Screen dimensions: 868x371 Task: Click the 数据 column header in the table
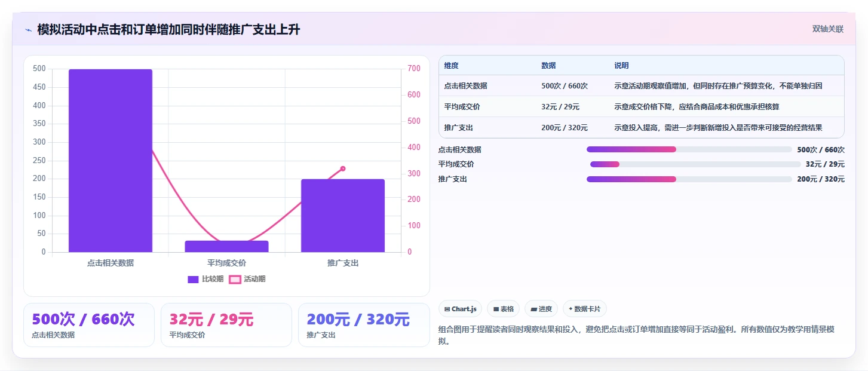[548, 66]
